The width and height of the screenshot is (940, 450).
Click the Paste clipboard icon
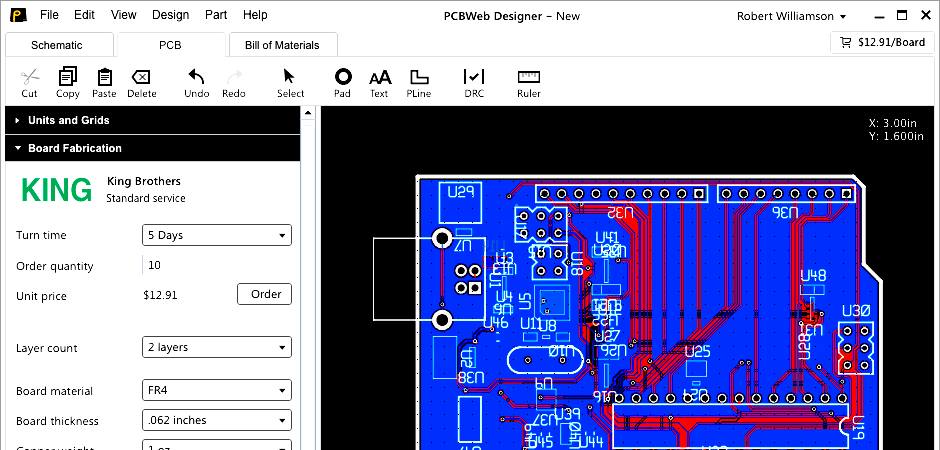point(104,77)
